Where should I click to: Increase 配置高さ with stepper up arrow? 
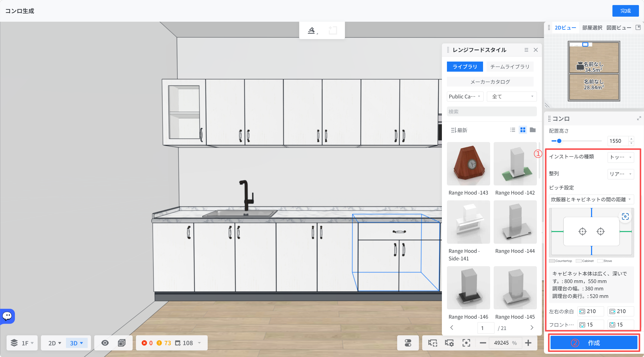coord(631,139)
